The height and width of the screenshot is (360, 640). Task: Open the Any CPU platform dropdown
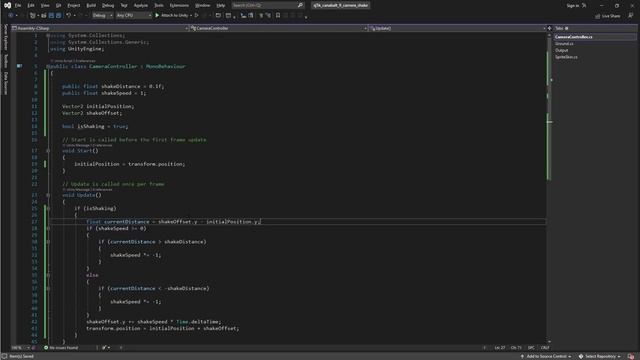coord(133,16)
